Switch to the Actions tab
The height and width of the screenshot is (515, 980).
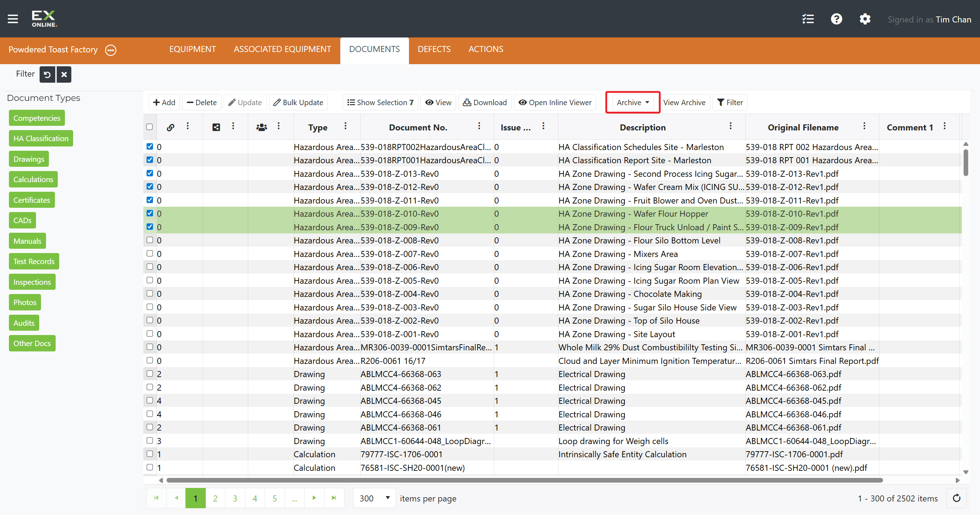tap(486, 50)
